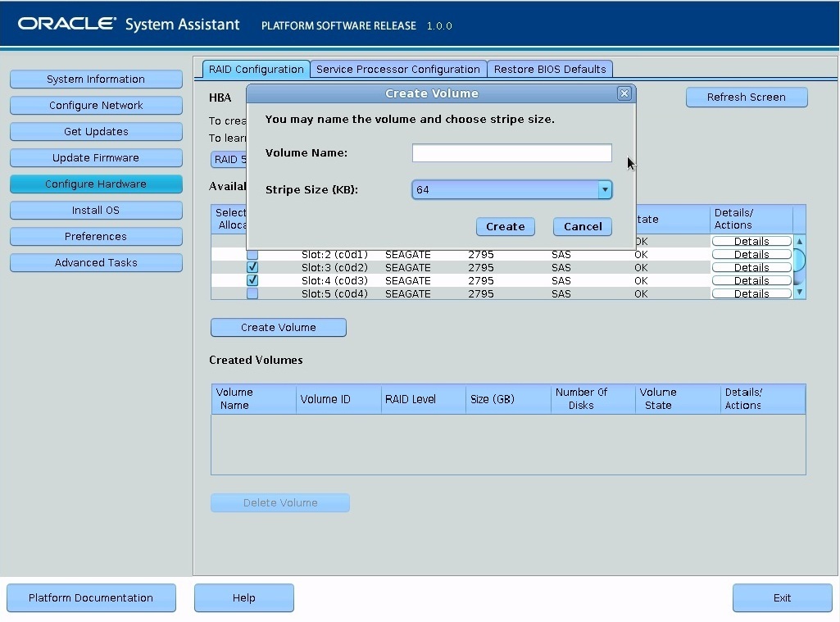Click the scrollbar up arrow in disk list
This screenshot has width=840, height=622.
799,240
